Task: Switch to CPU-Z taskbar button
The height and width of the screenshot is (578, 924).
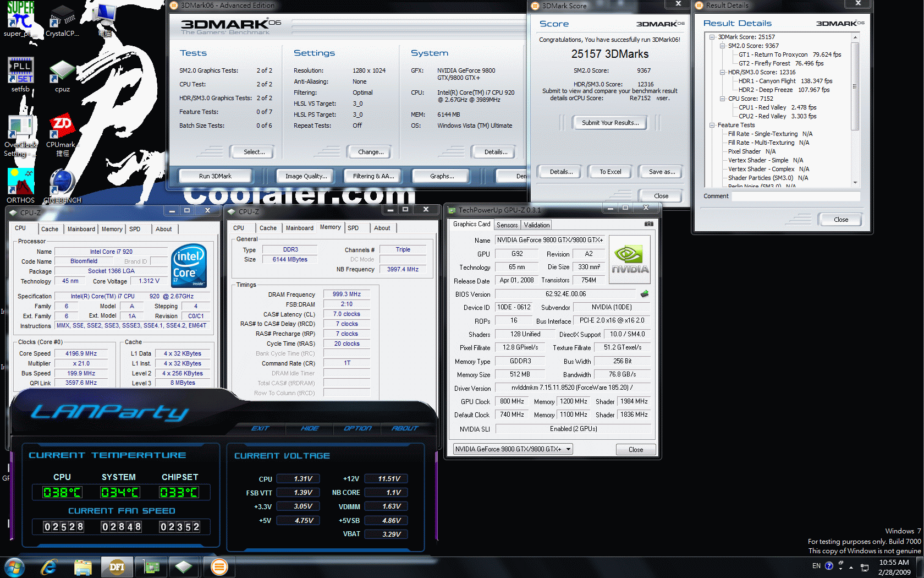Action: click(x=184, y=567)
